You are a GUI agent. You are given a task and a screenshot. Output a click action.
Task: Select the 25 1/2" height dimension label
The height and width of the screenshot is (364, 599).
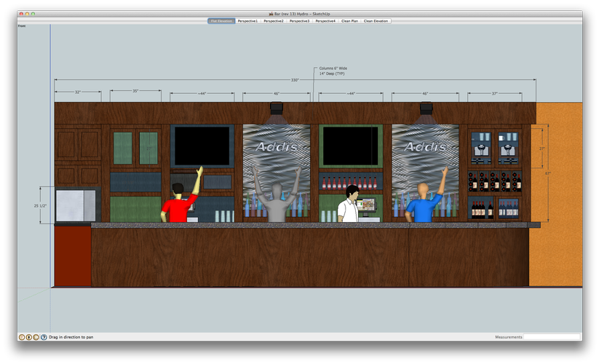(x=40, y=205)
